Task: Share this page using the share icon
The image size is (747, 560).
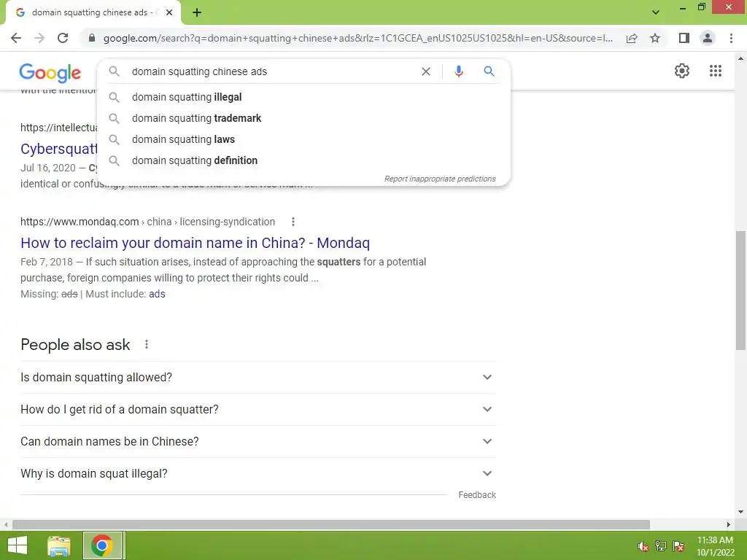Action: click(632, 38)
